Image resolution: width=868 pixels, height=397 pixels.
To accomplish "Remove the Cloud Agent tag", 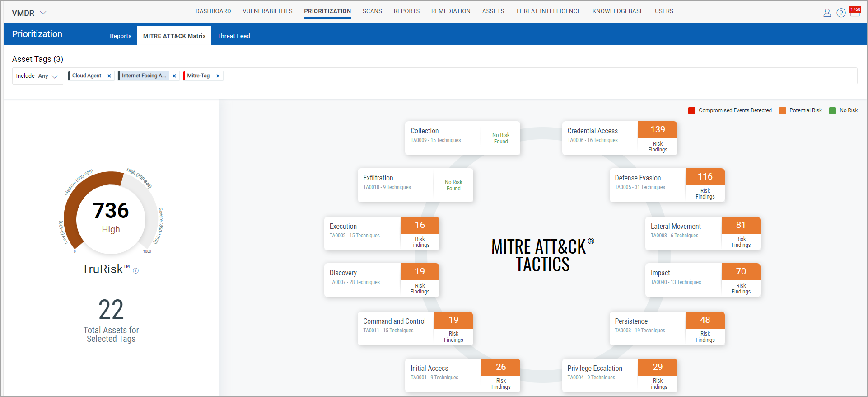I will (109, 76).
